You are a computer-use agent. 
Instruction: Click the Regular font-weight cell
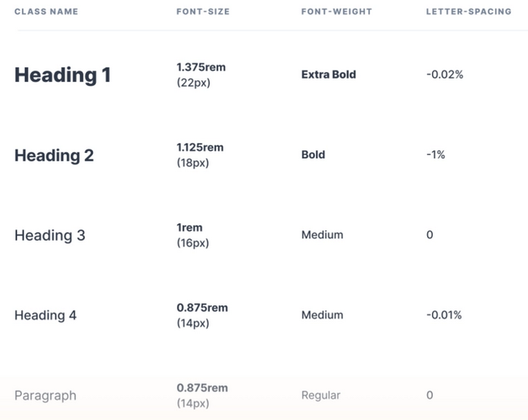321,395
